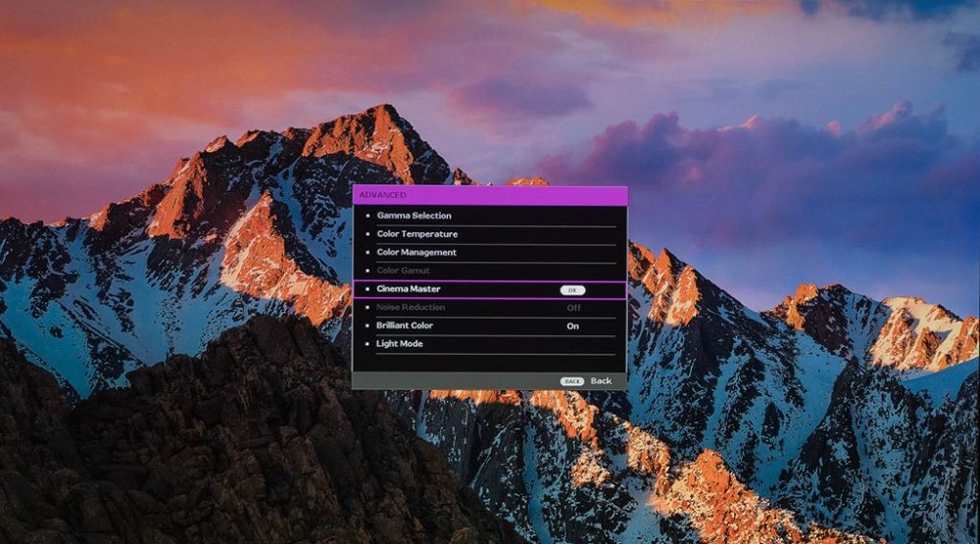Viewport: 980px width, 544px height.
Task: Choose the Cinema Master row
Action: pyautogui.click(x=489, y=289)
